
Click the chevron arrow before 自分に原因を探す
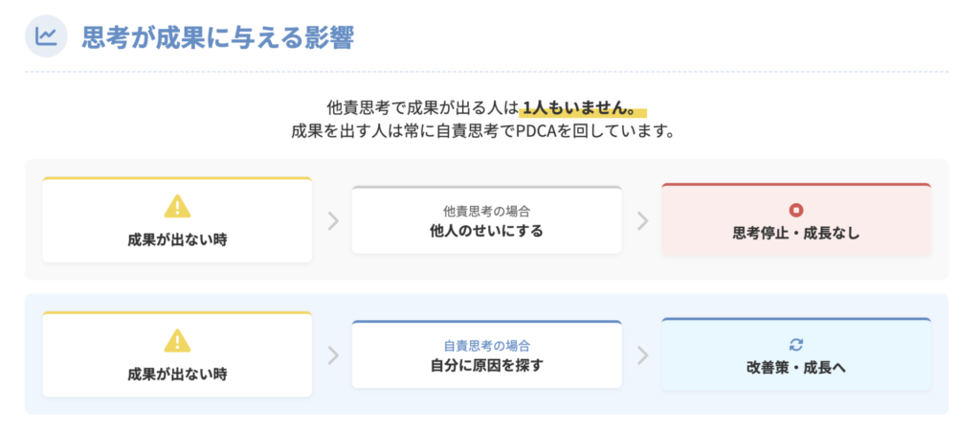click(x=333, y=355)
